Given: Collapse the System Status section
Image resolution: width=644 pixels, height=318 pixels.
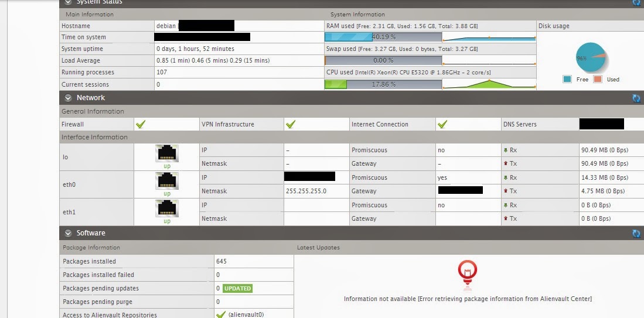Looking at the screenshot, I should (x=69, y=2).
